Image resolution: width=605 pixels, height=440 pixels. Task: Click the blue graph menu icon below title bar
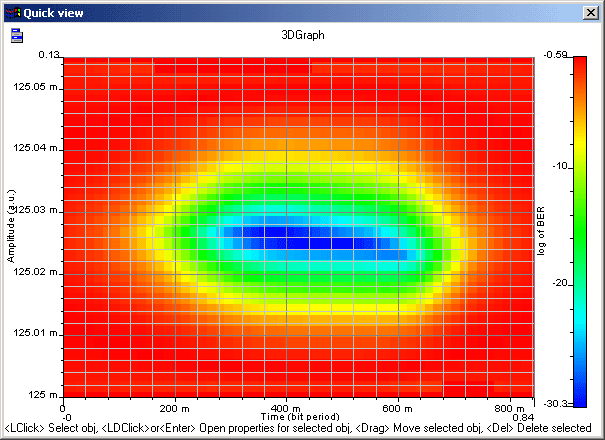click(x=17, y=36)
